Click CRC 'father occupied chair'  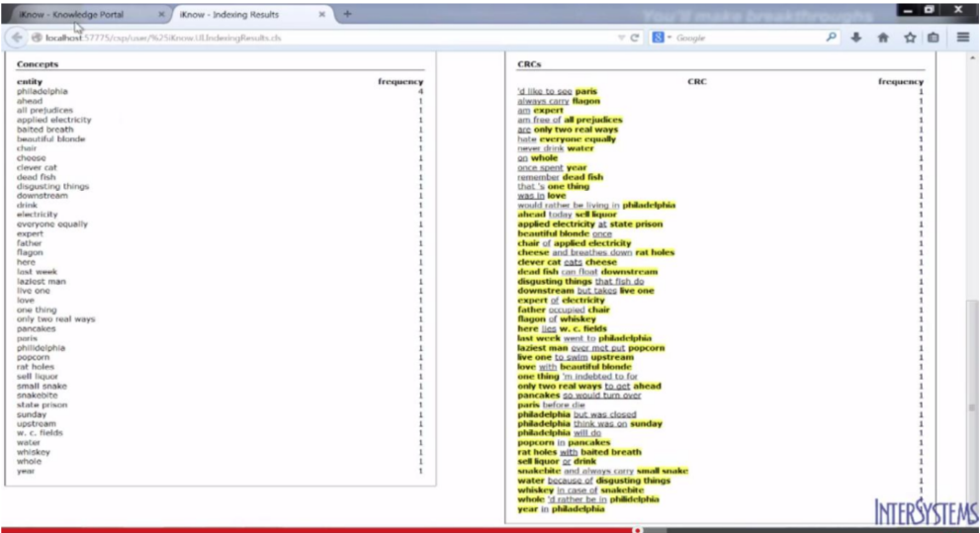pyautogui.click(x=563, y=310)
